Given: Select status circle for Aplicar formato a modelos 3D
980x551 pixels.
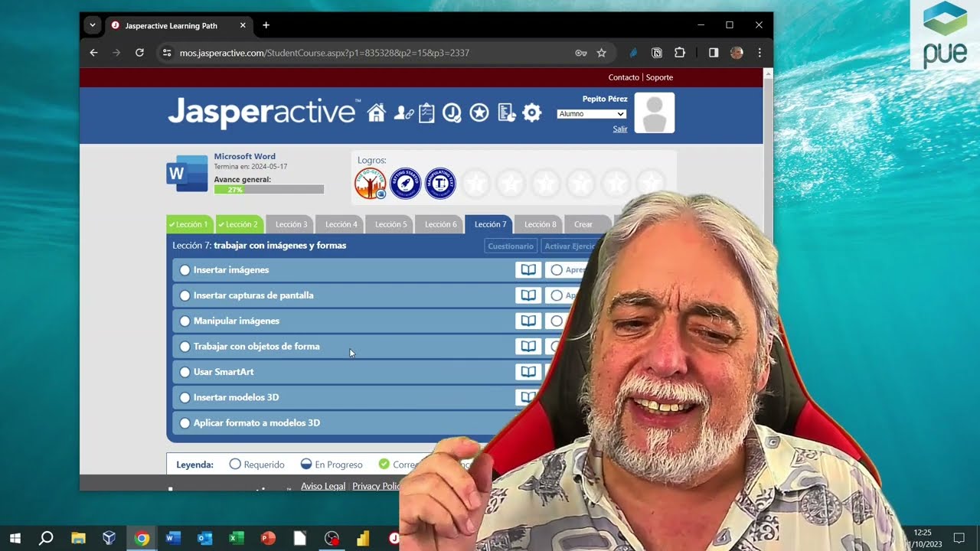Looking at the screenshot, I should [x=185, y=422].
